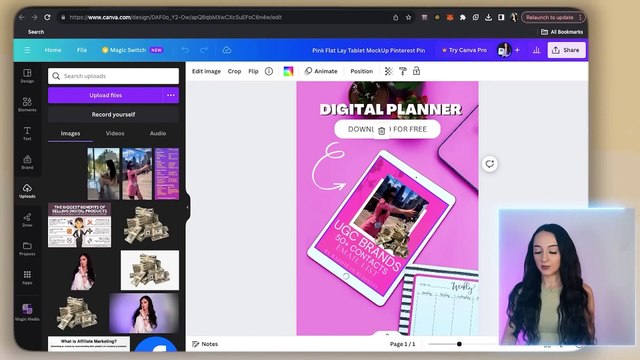
Task: Check cloud save status icon
Action: tap(227, 50)
